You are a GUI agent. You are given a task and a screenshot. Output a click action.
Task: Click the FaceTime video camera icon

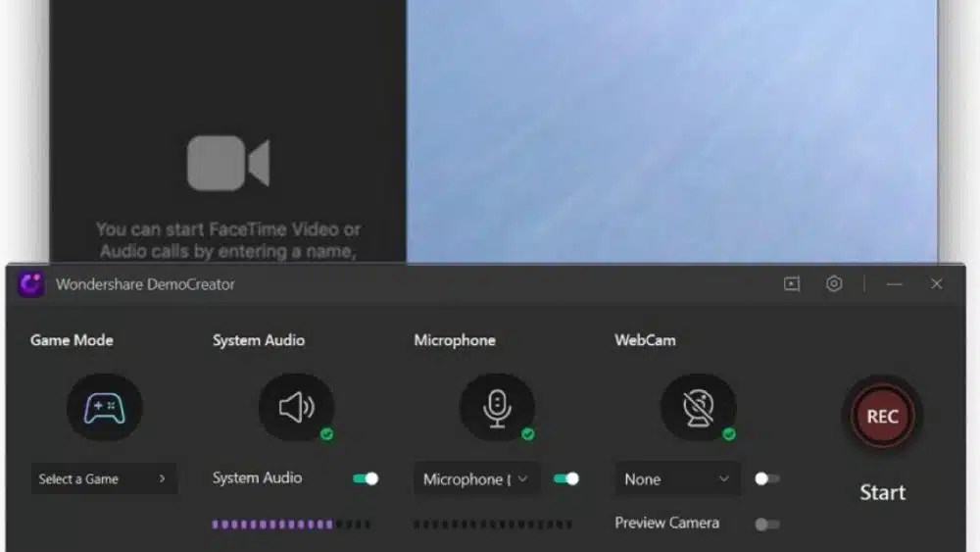click(227, 163)
